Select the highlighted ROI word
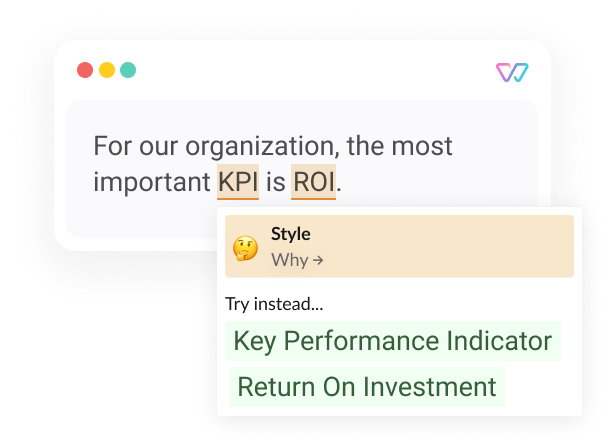 (x=313, y=182)
